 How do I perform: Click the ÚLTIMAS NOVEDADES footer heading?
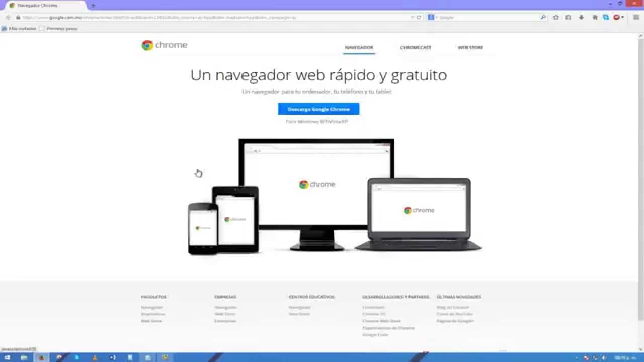459,297
